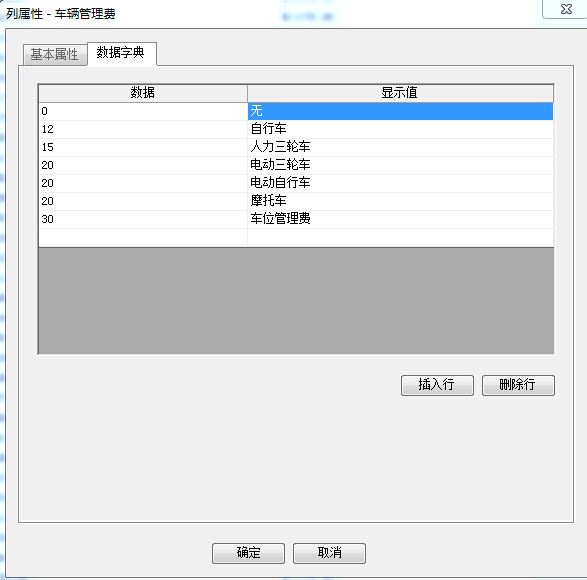This screenshot has width=587, height=580.
Task: Click the 插入行 button
Action: 437,385
